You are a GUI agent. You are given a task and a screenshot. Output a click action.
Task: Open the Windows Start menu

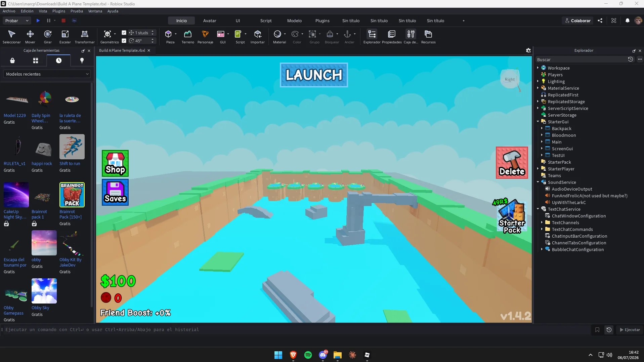pos(278,355)
